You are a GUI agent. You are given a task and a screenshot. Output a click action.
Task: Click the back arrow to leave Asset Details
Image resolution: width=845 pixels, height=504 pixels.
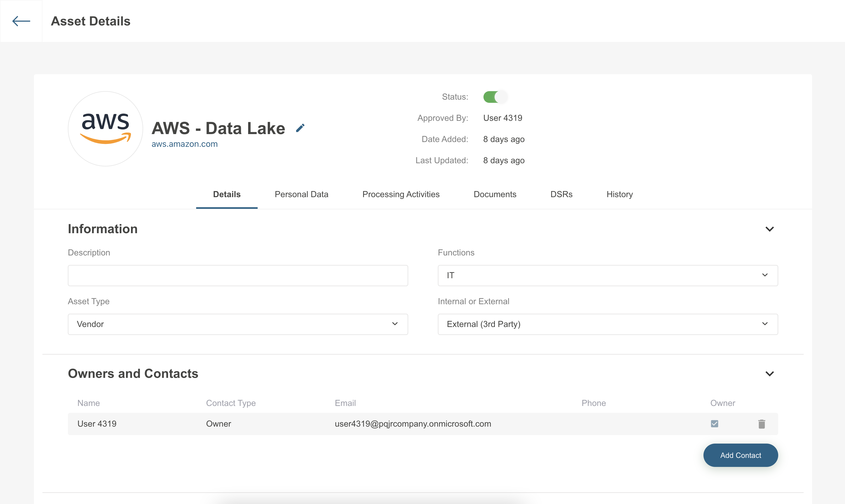point(21,21)
